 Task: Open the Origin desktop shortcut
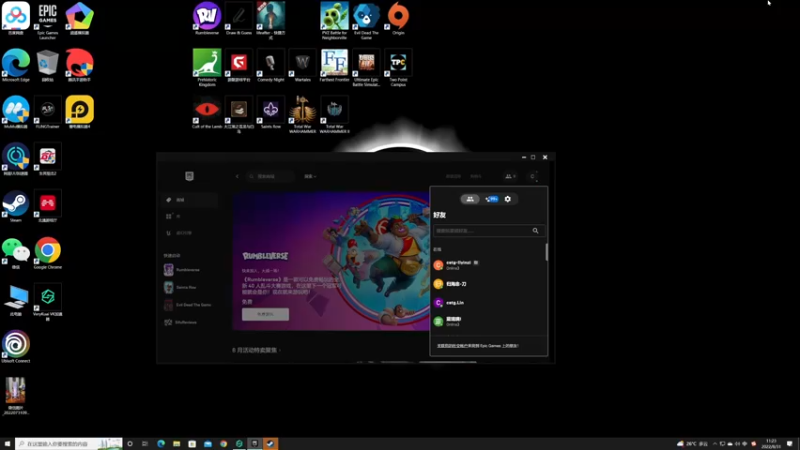point(398,18)
